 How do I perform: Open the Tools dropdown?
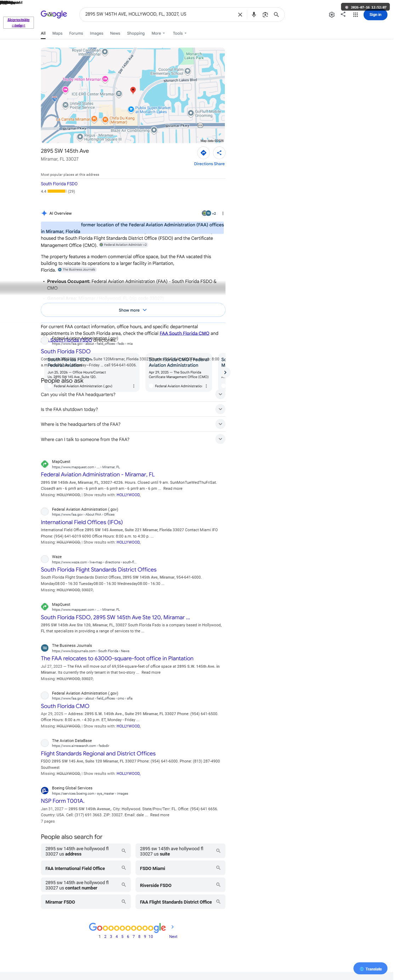pos(180,34)
